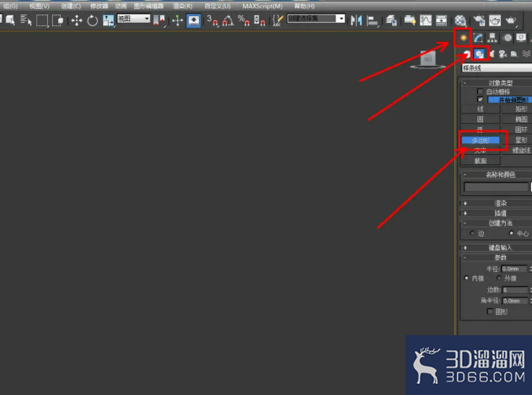Switch to the Modify command panel tab
532x395 pixels.
(478, 38)
